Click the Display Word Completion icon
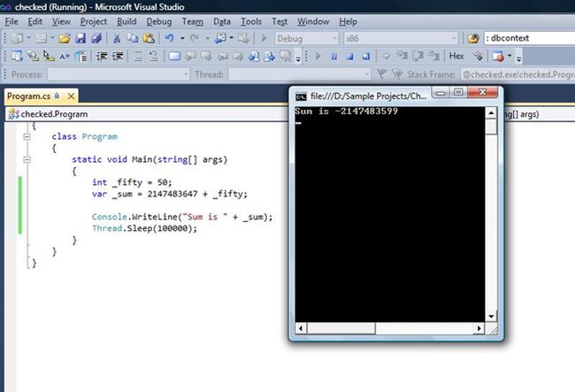Image resolution: width=575 pixels, height=392 pixels. [65, 56]
